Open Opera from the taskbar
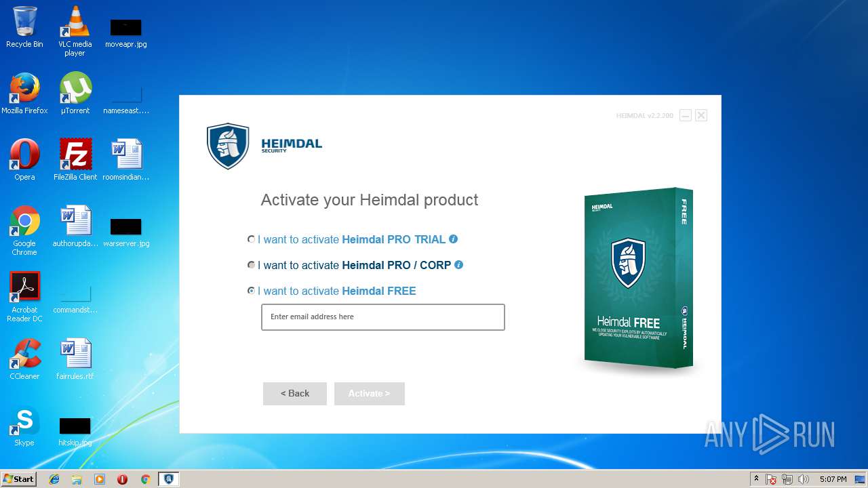The image size is (868, 488). (122, 479)
